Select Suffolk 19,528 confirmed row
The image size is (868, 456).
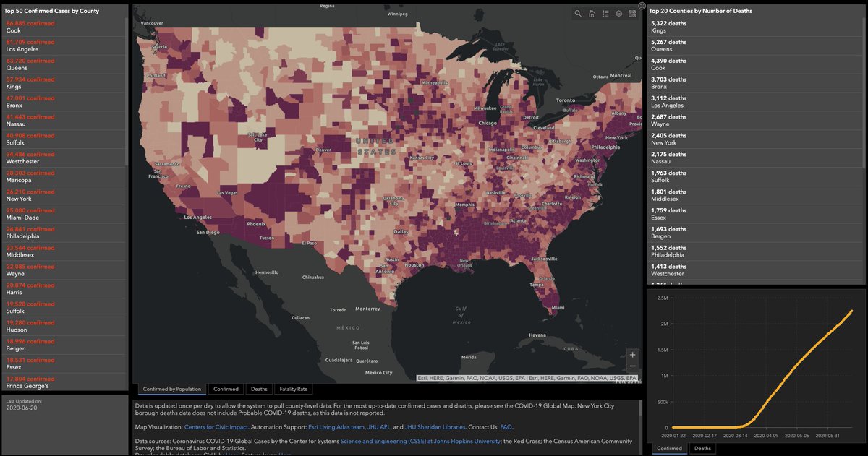pos(64,308)
